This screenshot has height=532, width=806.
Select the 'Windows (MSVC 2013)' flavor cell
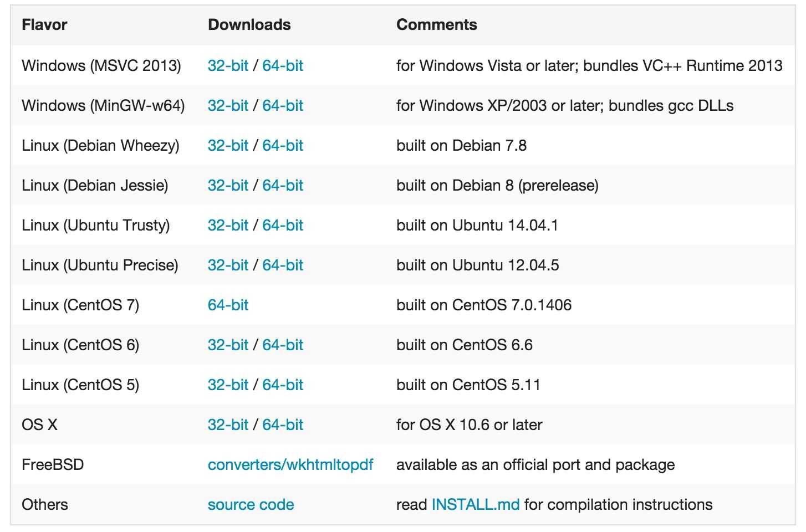[101, 65]
